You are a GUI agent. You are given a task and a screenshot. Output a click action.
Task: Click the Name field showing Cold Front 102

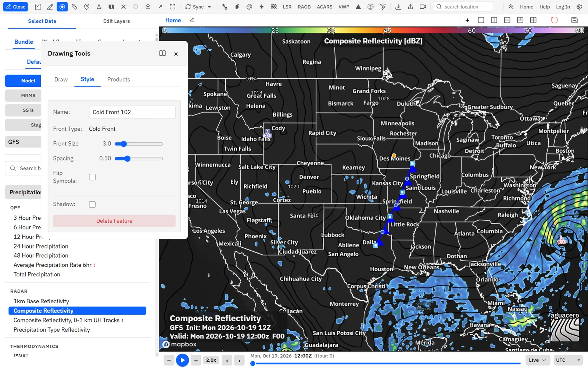[x=132, y=112]
